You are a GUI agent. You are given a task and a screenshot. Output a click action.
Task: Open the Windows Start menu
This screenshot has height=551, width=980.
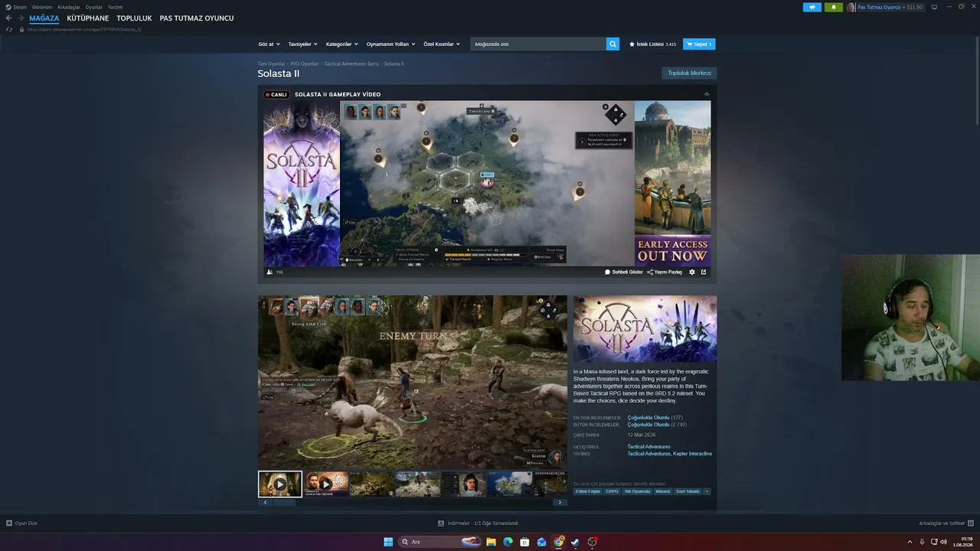[388, 542]
